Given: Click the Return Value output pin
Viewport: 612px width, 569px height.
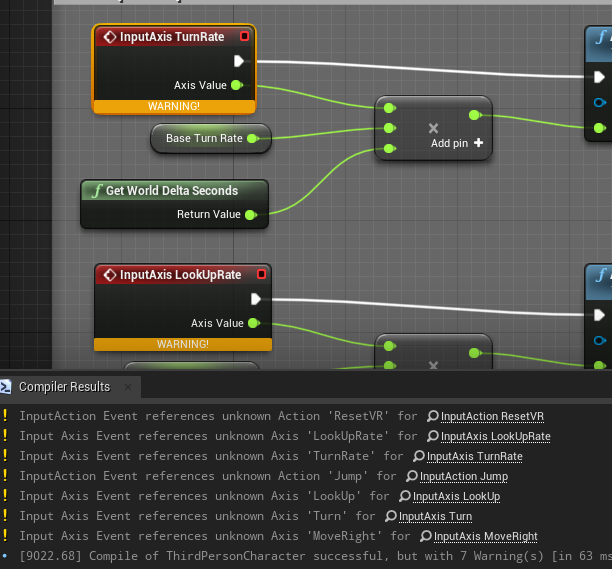Looking at the screenshot, I should point(251,215).
